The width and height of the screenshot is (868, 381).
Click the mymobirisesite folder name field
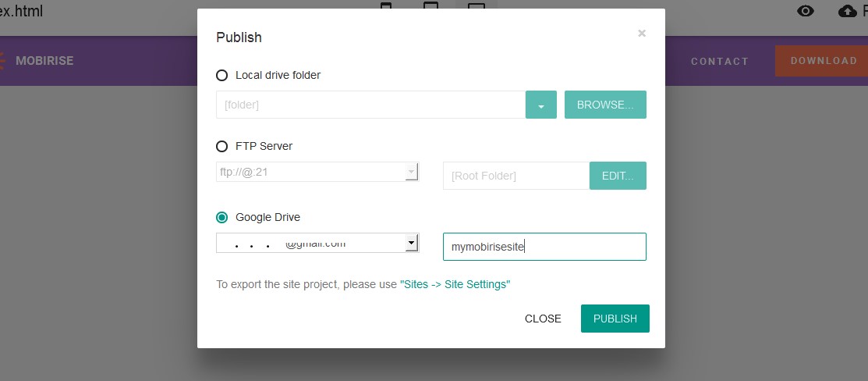point(544,247)
